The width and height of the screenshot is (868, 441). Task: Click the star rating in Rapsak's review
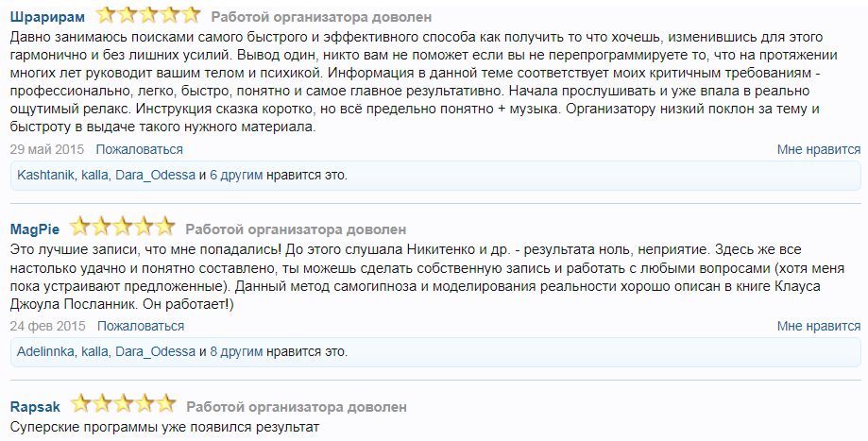click(x=122, y=405)
